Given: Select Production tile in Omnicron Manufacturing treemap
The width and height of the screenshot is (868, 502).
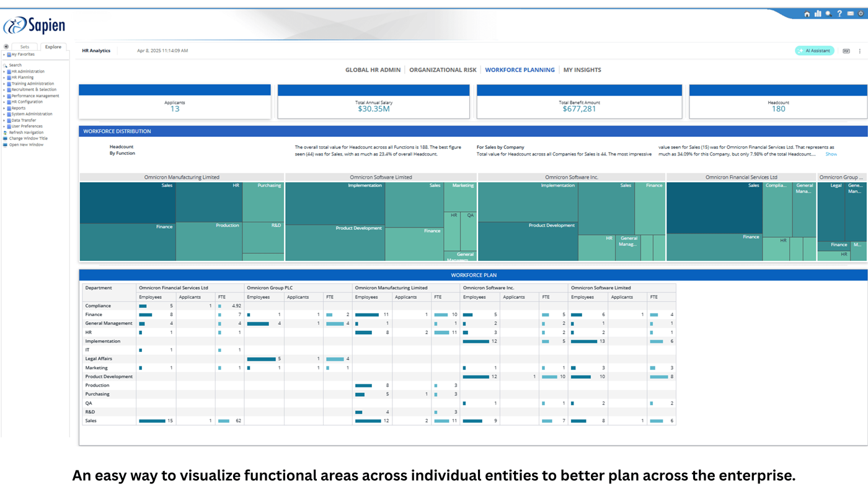Looking at the screenshot, I should pos(209,241).
